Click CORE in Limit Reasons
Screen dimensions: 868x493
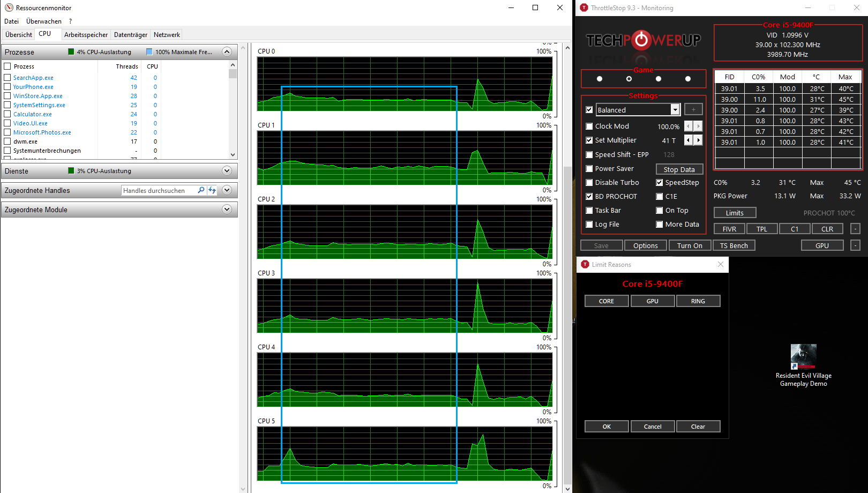(x=607, y=301)
